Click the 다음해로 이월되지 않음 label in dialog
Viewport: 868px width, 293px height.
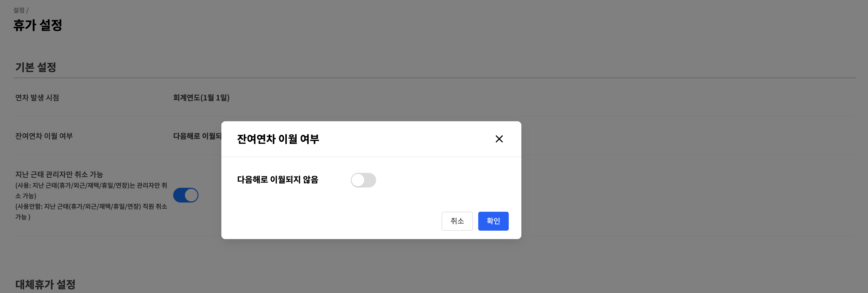(x=277, y=180)
